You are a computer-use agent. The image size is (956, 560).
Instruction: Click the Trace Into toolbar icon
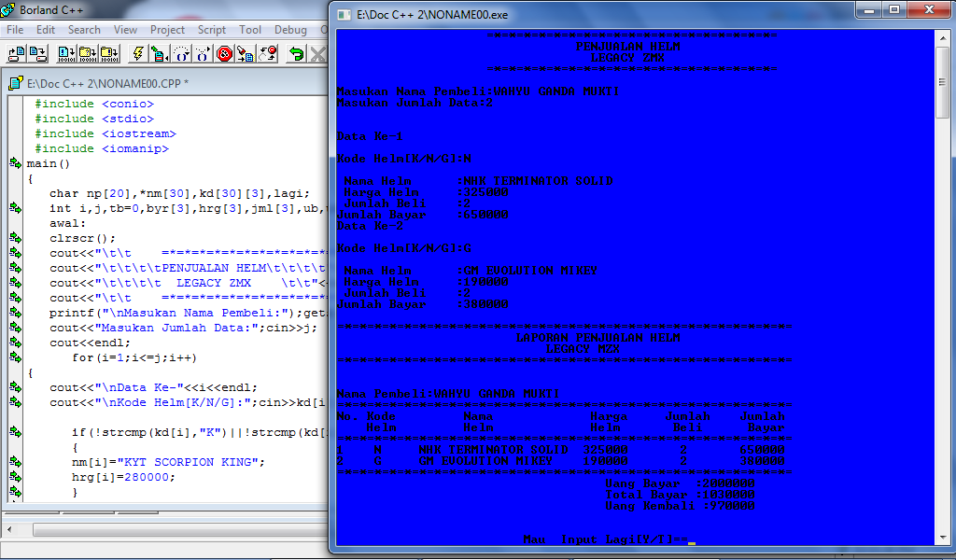tap(203, 53)
